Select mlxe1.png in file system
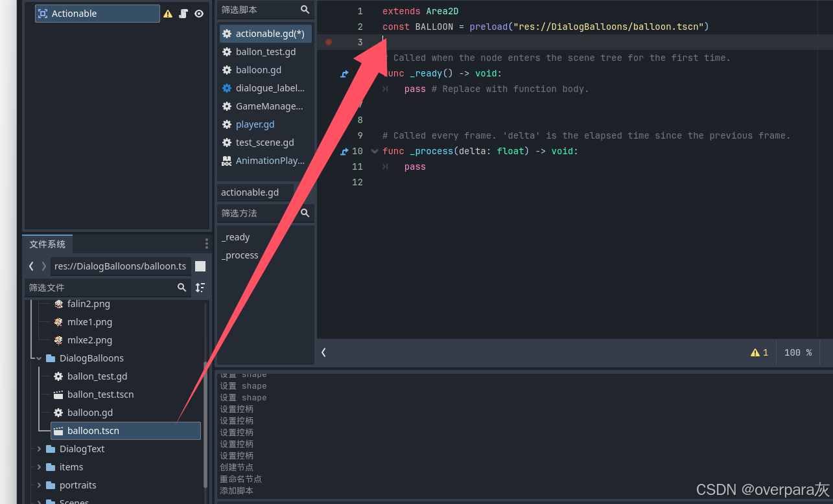Screen dimensions: 833x504 point(90,322)
